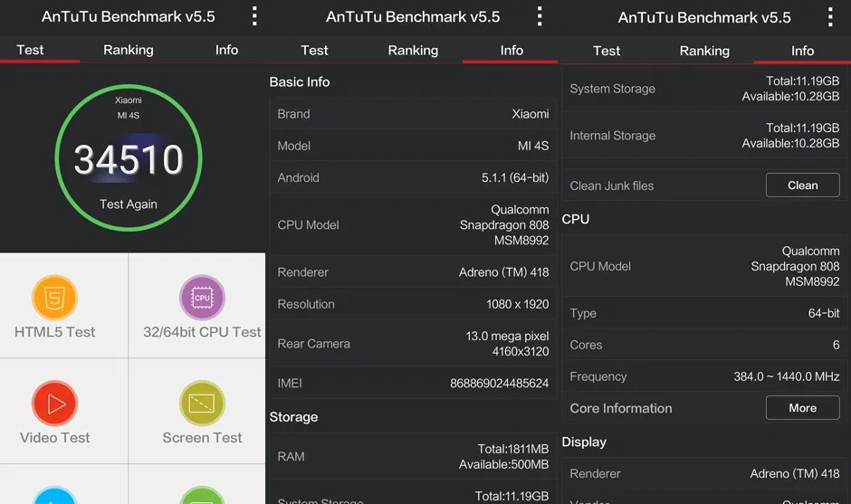Image resolution: width=851 pixels, height=504 pixels.
Task: Select Test tab in middle panel
Action: [314, 51]
